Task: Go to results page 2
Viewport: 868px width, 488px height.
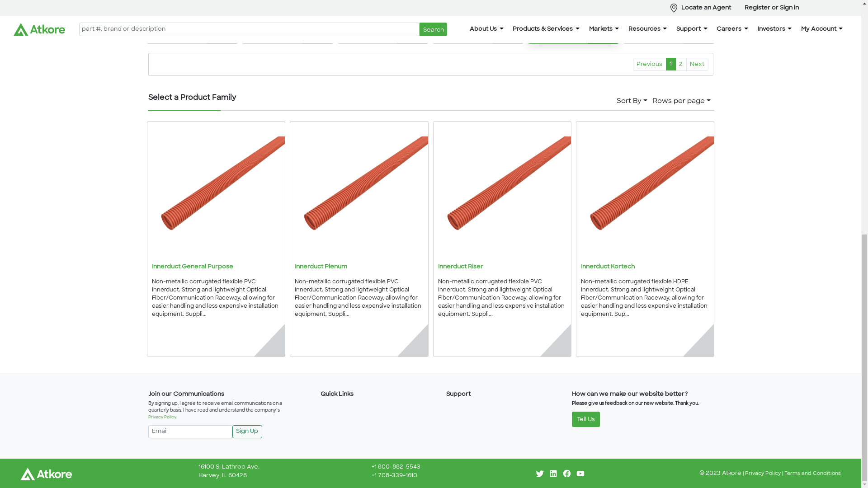Action: (x=681, y=64)
